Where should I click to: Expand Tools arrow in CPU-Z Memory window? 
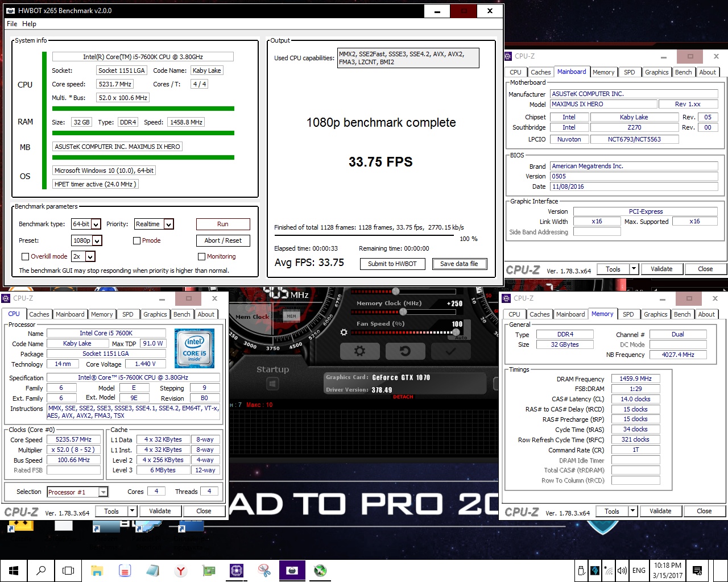[x=633, y=512]
